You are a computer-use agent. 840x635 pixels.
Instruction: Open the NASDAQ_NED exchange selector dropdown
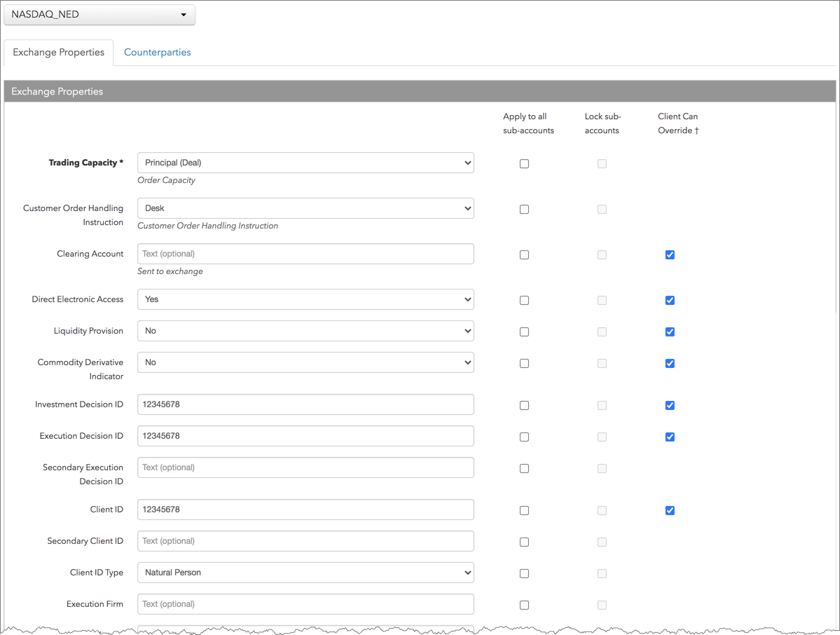[x=99, y=15]
